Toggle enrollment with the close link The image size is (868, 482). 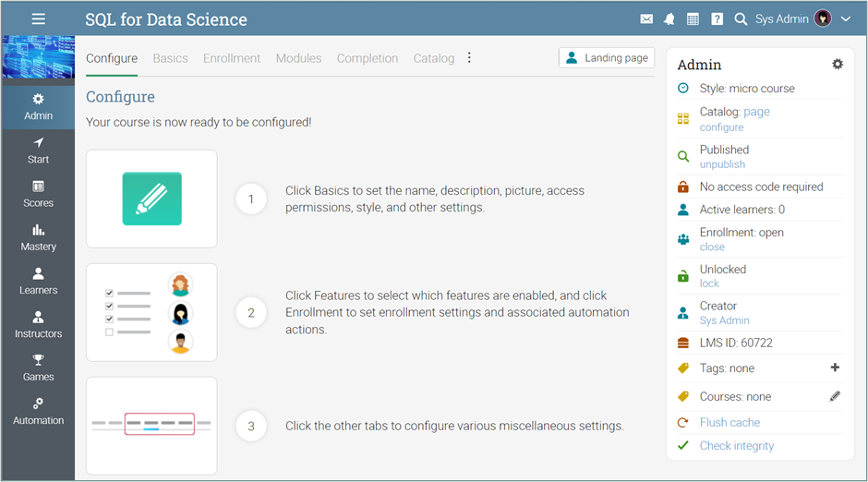click(712, 247)
